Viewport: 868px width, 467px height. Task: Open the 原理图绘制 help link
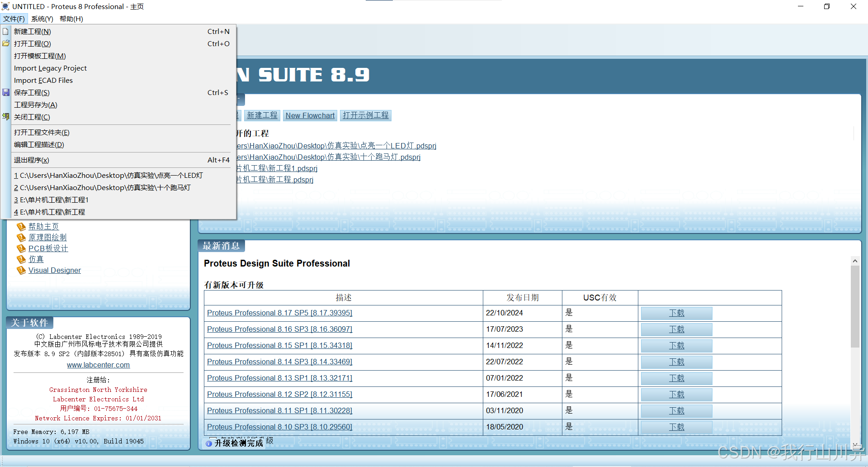coord(47,237)
